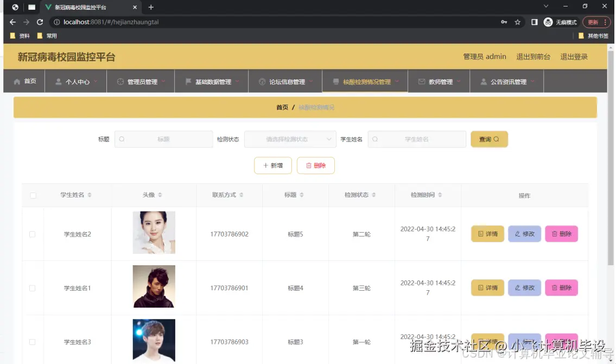Click the 第三轮 status cell
The image size is (616, 364).
click(x=361, y=288)
